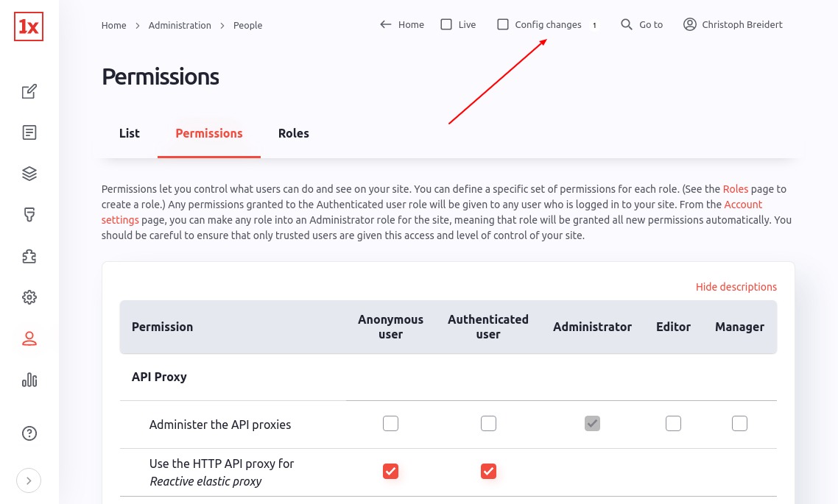Open the content edit pencil icon in sidebar
The height and width of the screenshot is (504, 838).
point(29,91)
